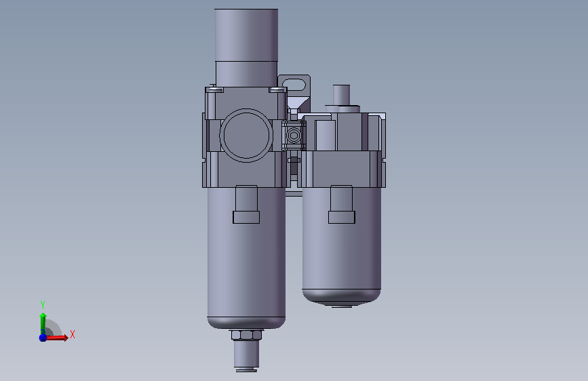Screen dimensions: 588x381
Task: Select the lock button on right bowl
Action: point(342,204)
